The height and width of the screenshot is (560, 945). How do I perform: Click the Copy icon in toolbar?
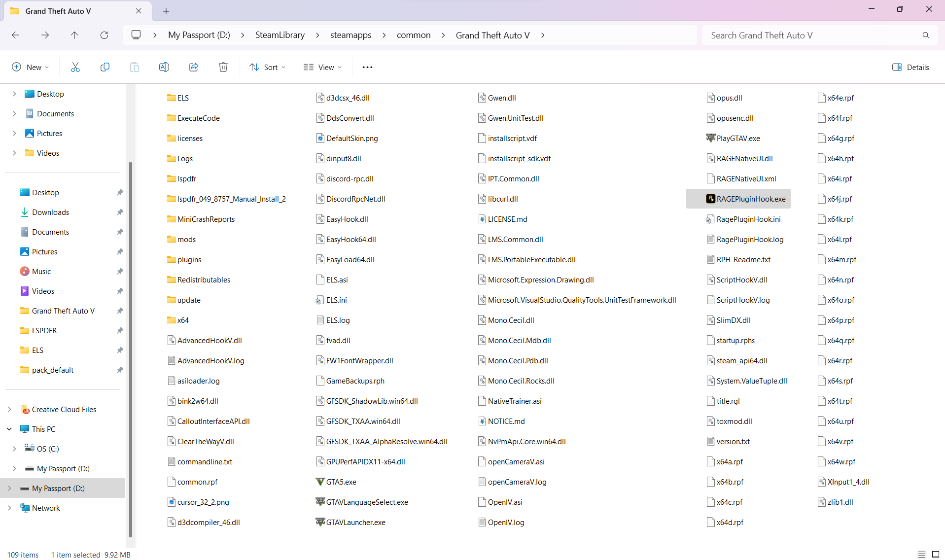coord(105,67)
